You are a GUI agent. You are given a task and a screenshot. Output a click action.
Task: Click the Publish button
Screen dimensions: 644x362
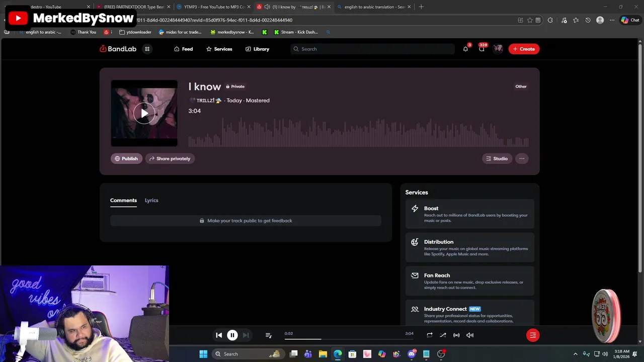126,158
